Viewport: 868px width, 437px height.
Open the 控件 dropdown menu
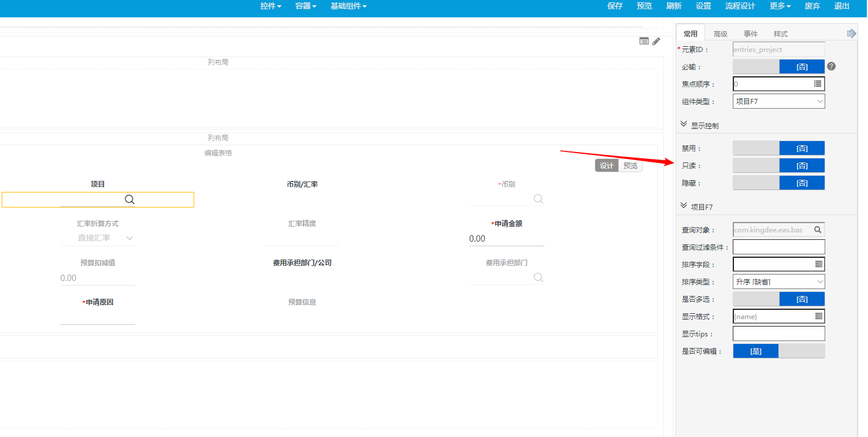point(270,6)
